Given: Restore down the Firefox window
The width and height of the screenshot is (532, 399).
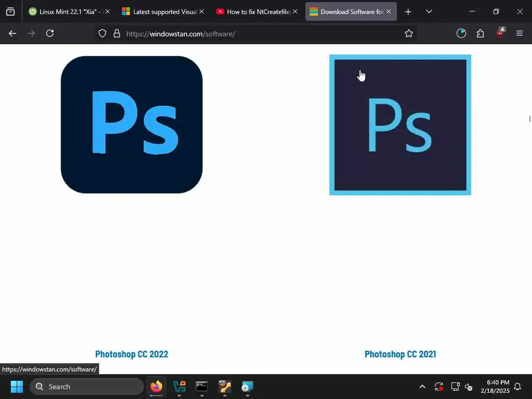Looking at the screenshot, I should pos(496,11).
